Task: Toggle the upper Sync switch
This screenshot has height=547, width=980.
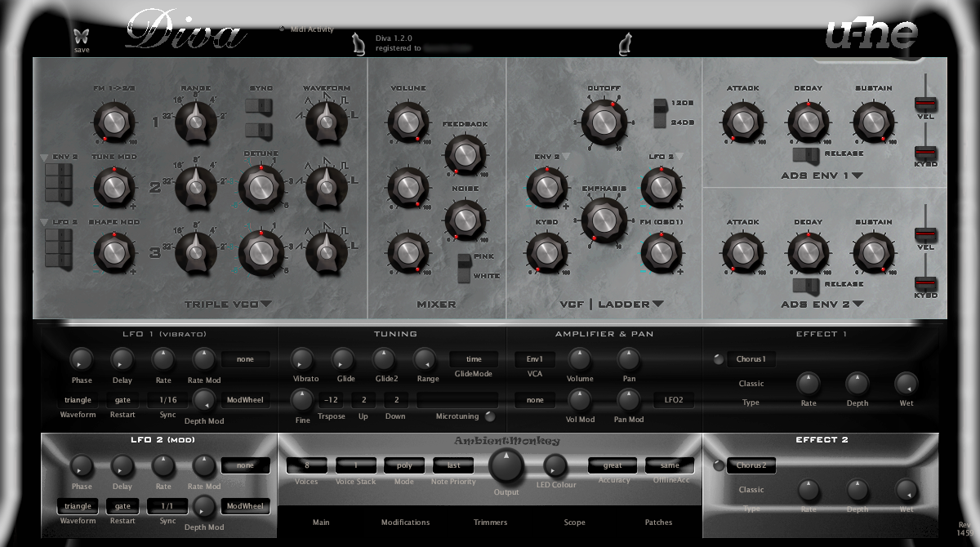Action: click(259, 106)
